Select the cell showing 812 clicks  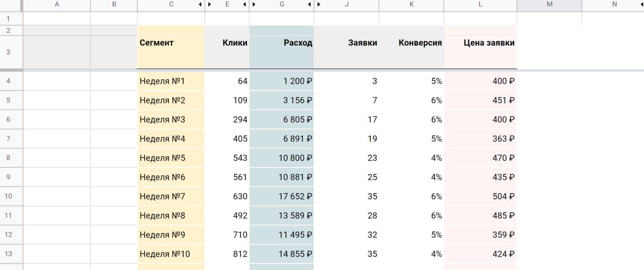pos(227,254)
